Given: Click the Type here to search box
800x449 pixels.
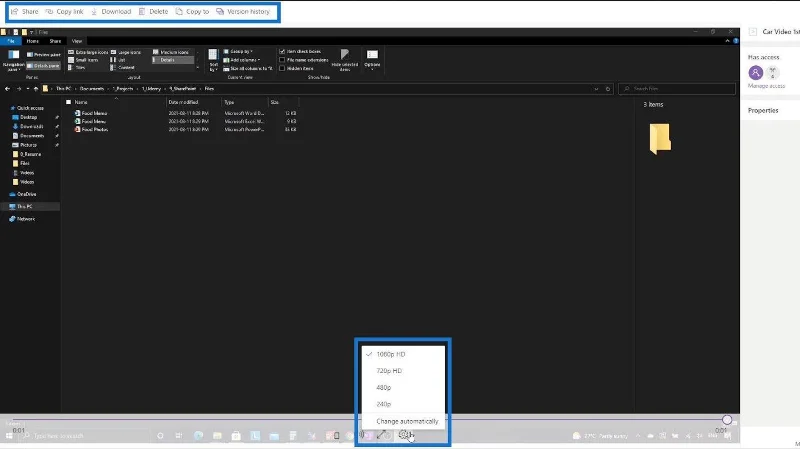Looking at the screenshot, I should click(84, 436).
